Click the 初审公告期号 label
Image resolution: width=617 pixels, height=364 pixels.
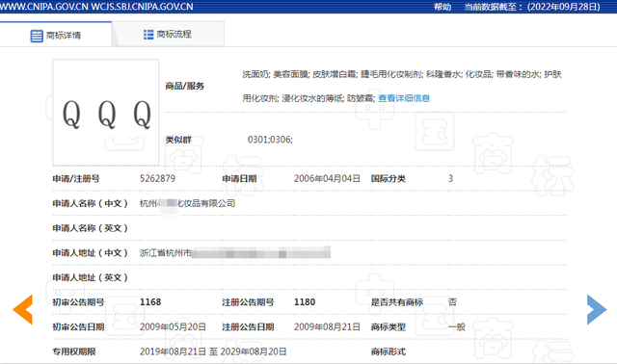(78, 302)
